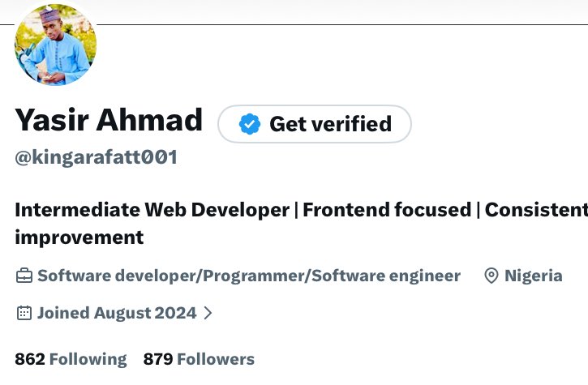The height and width of the screenshot is (385, 588).
Task: Click the word "improvement" in the bio
Action: pos(79,237)
